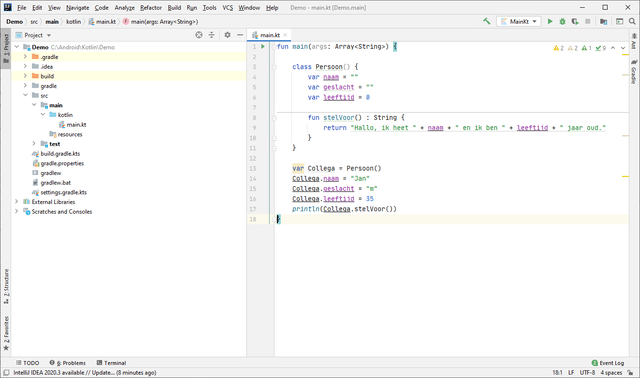The image size is (640, 378).
Task: Click the run gutter arrow on line 1
Action: (263, 47)
